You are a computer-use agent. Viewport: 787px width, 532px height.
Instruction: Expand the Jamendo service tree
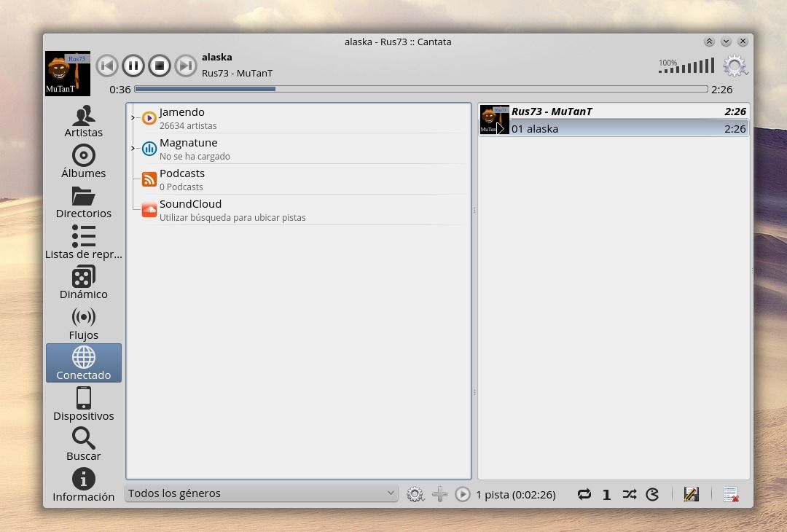tap(133, 118)
